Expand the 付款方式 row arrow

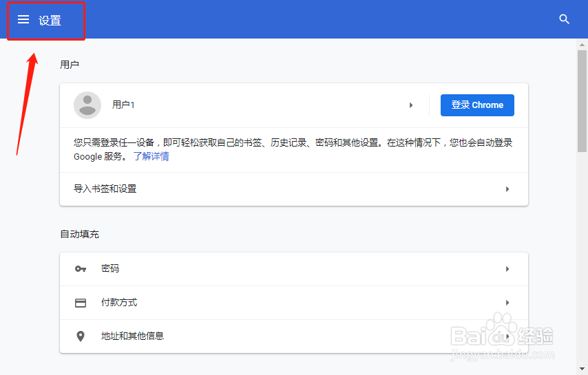click(507, 303)
